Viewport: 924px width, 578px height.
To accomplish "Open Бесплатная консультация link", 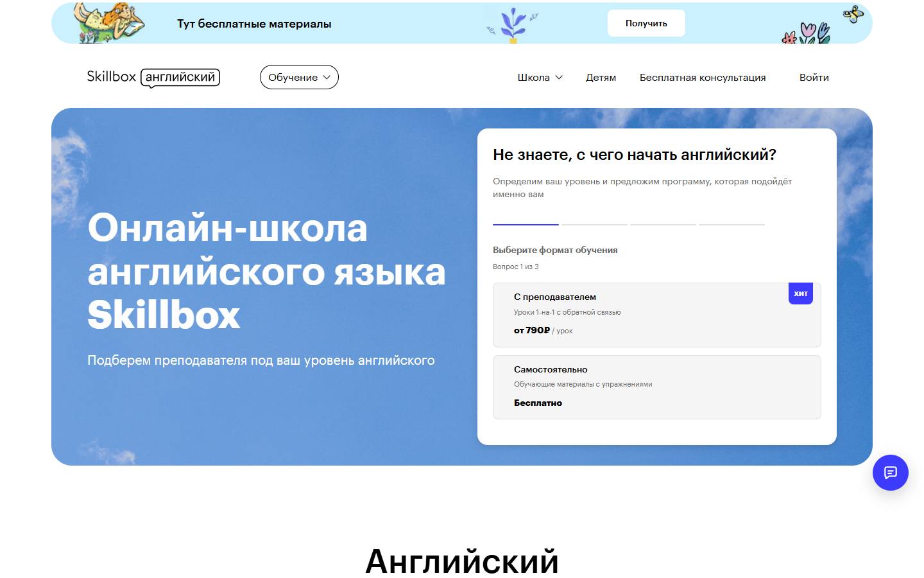I will (703, 77).
